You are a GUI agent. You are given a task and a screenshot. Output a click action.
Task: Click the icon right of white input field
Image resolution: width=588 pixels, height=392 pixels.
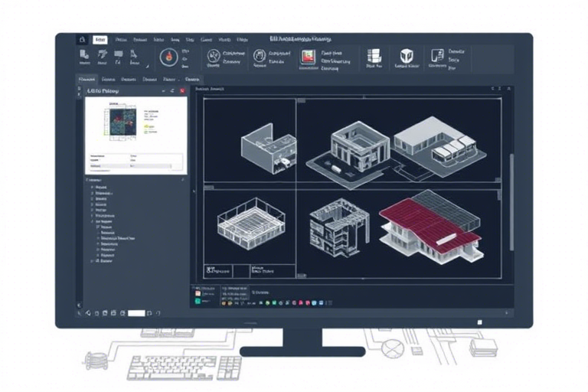(x=149, y=313)
